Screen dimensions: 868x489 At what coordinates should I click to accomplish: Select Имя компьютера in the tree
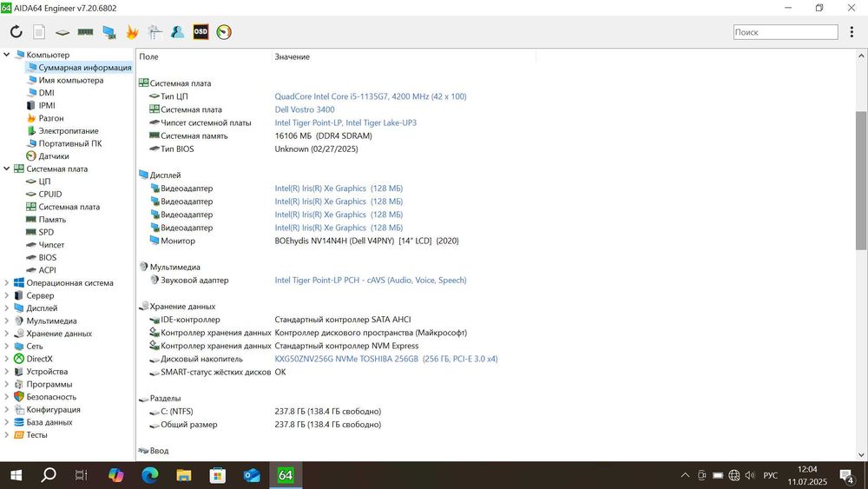pos(65,80)
